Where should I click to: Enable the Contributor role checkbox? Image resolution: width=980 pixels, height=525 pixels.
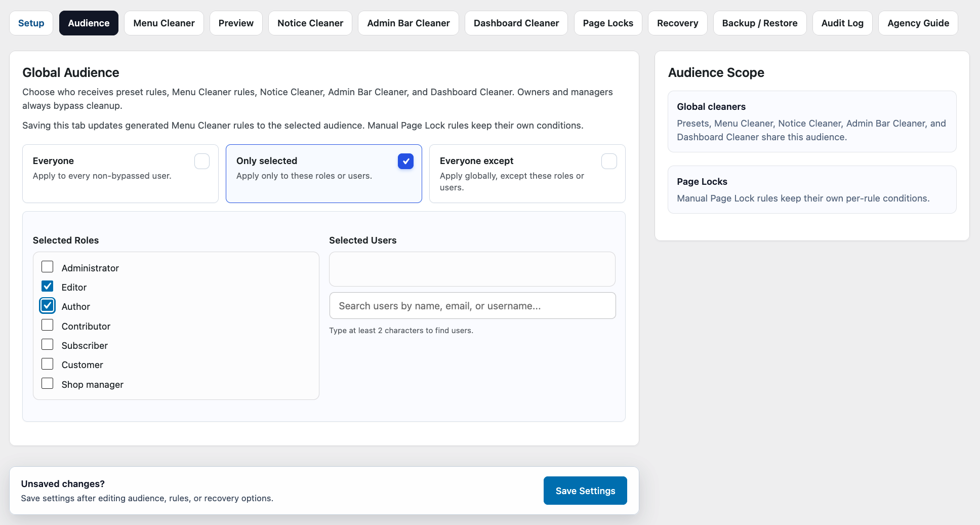(48, 325)
